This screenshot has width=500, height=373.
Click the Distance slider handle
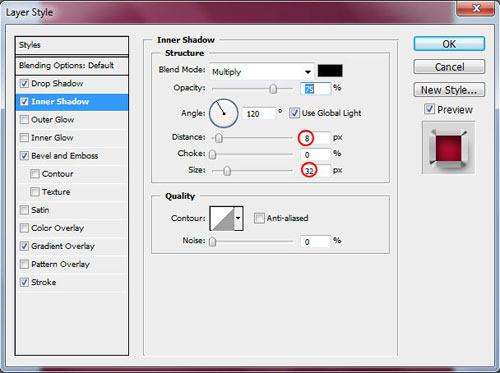click(219, 138)
